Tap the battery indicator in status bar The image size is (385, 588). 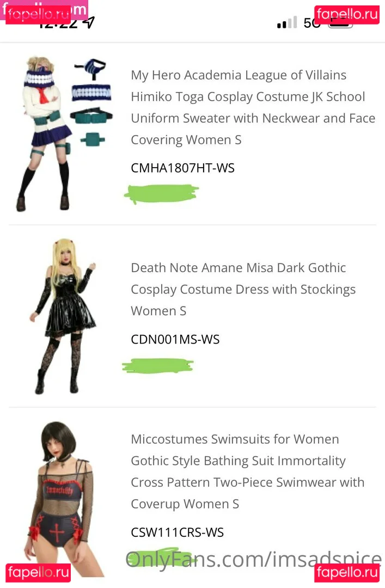click(x=340, y=23)
